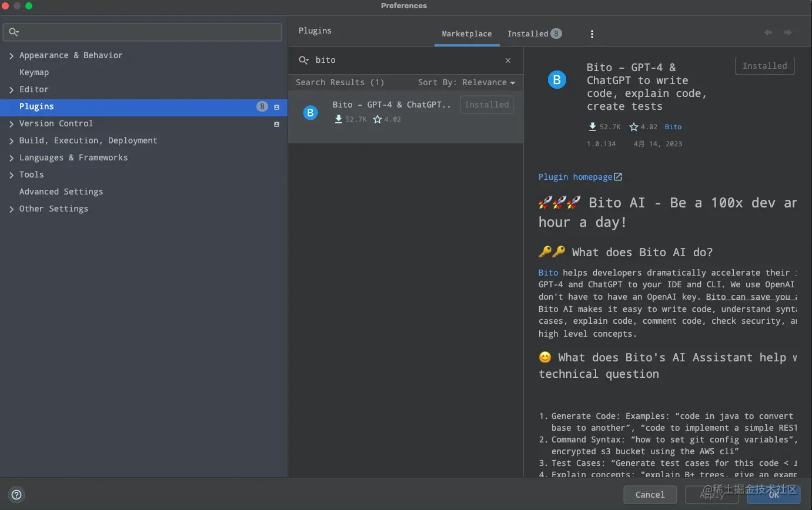Select Plugins in the settings tree
Viewport: 812px width, 510px height.
[x=144, y=107]
